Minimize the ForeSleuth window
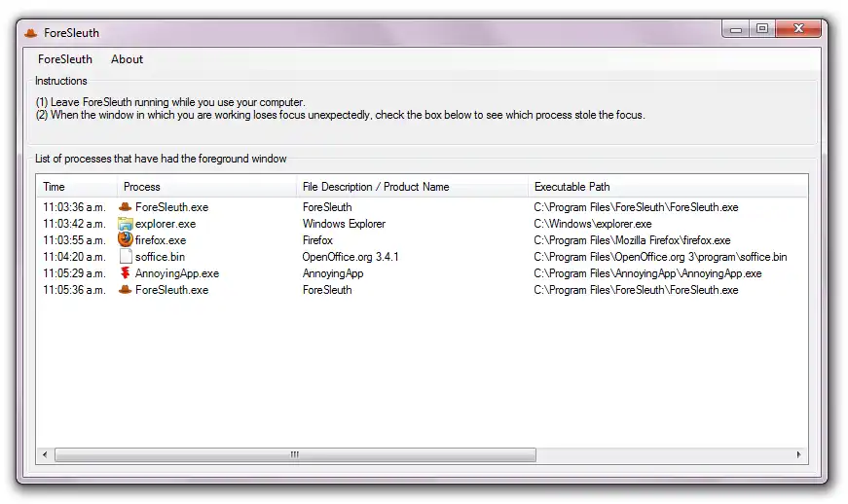The image size is (848, 504). [x=735, y=29]
